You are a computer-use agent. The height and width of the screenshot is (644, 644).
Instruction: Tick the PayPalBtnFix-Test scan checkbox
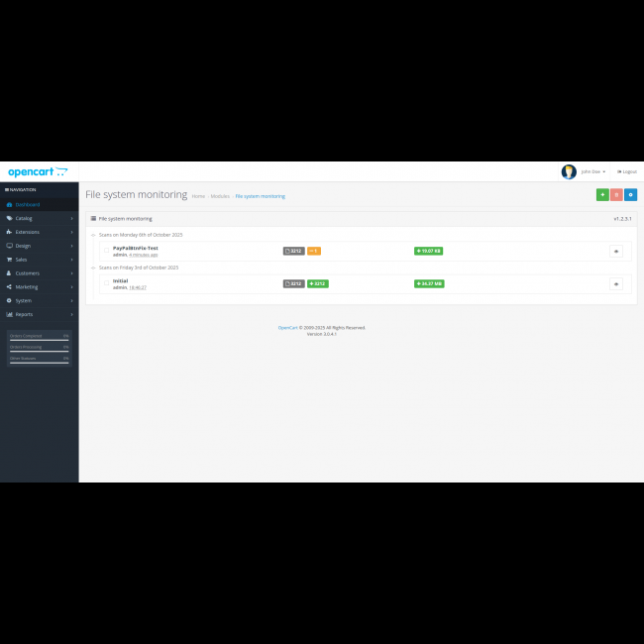[x=107, y=251]
